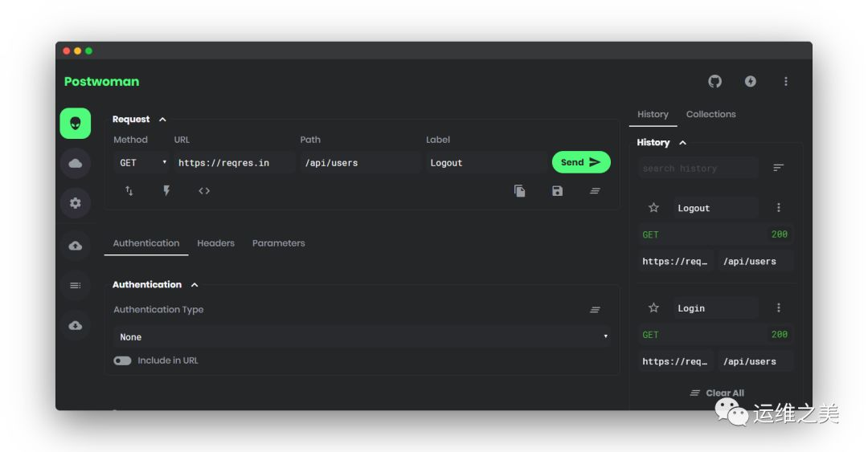Click the cloud download sidebar icon
868x452 pixels.
pyautogui.click(x=76, y=325)
